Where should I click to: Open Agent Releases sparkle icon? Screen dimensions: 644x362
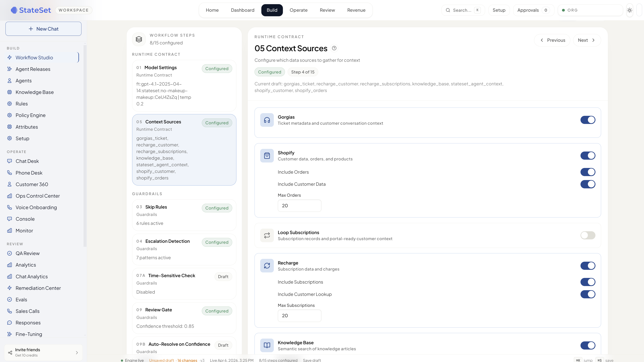pyautogui.click(x=9, y=69)
